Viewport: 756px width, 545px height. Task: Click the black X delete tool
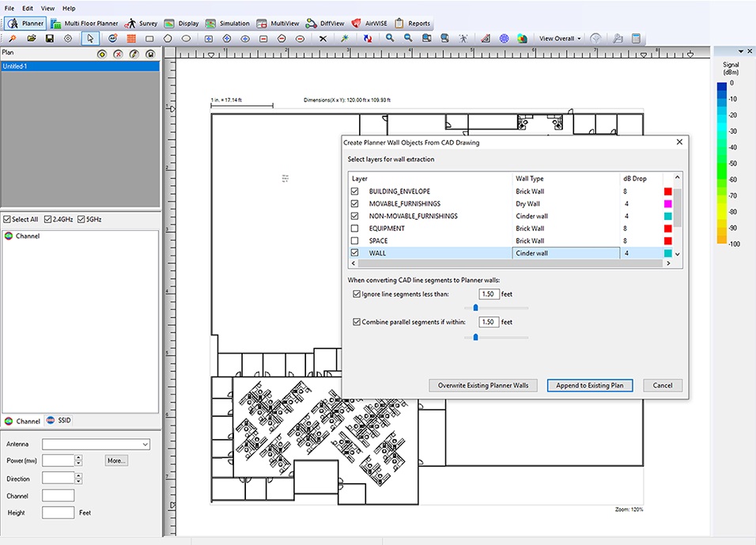tap(323, 38)
